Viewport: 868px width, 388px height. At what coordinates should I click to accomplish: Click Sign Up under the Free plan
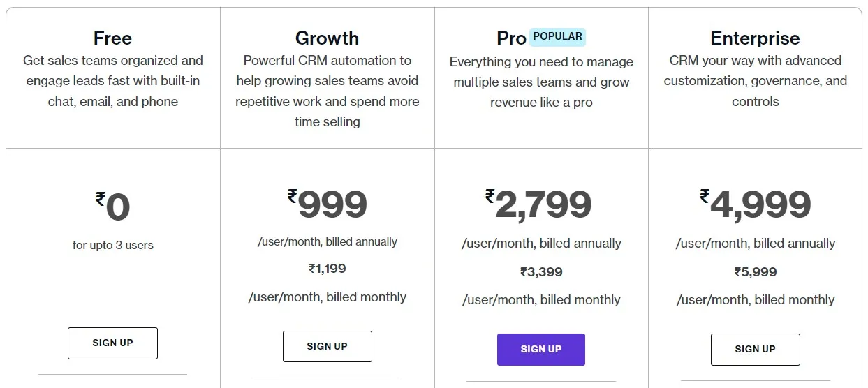tap(112, 343)
